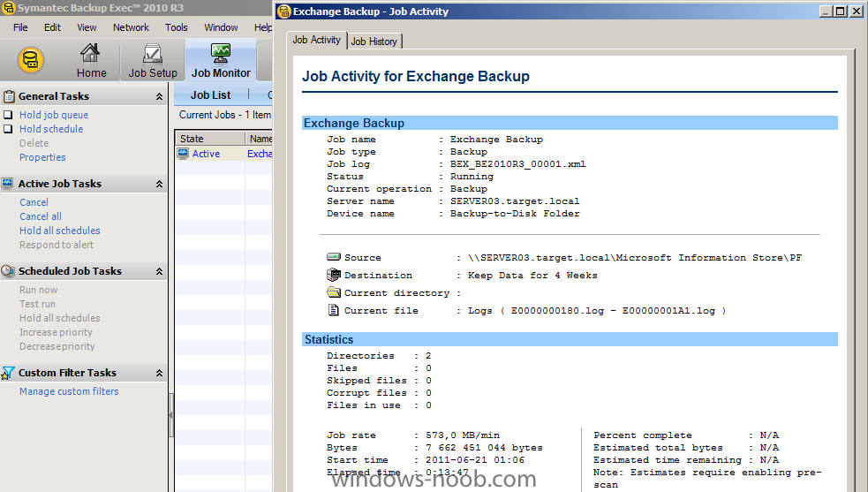This screenshot has width=868, height=492.
Task: Collapse the General Tasks section
Action: point(160,96)
